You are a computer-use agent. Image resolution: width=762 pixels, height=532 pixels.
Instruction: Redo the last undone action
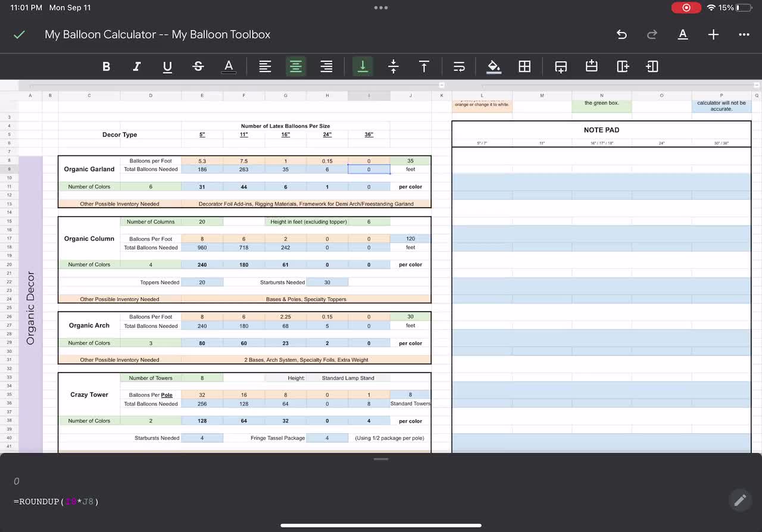tap(652, 35)
